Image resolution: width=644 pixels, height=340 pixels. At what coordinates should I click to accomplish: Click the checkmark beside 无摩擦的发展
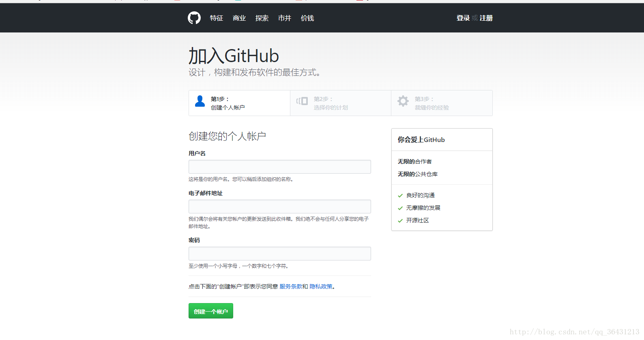pos(400,208)
